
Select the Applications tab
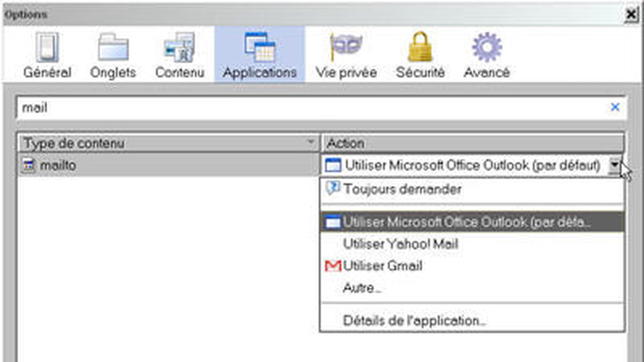coord(260,54)
